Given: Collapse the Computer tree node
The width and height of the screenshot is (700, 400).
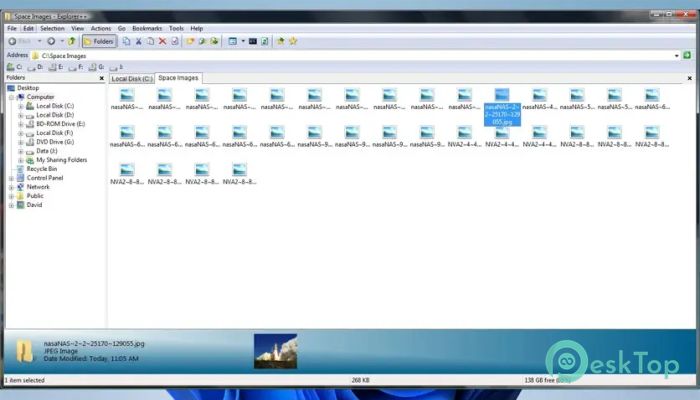Looking at the screenshot, I should pyautogui.click(x=12, y=97).
